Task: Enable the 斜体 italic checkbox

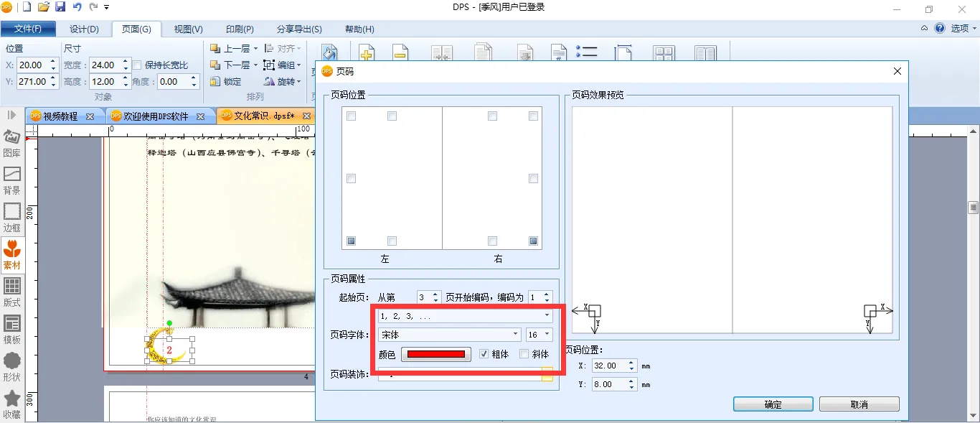Action: (x=524, y=354)
